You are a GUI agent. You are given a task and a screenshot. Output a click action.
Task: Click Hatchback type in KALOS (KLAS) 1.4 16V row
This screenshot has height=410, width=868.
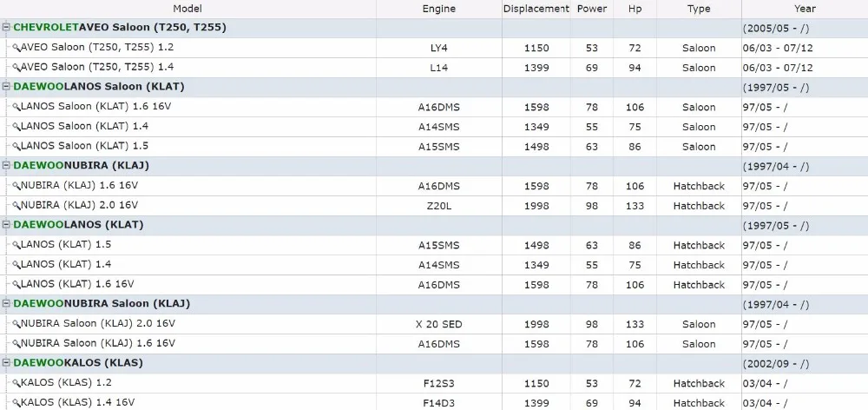pos(699,403)
